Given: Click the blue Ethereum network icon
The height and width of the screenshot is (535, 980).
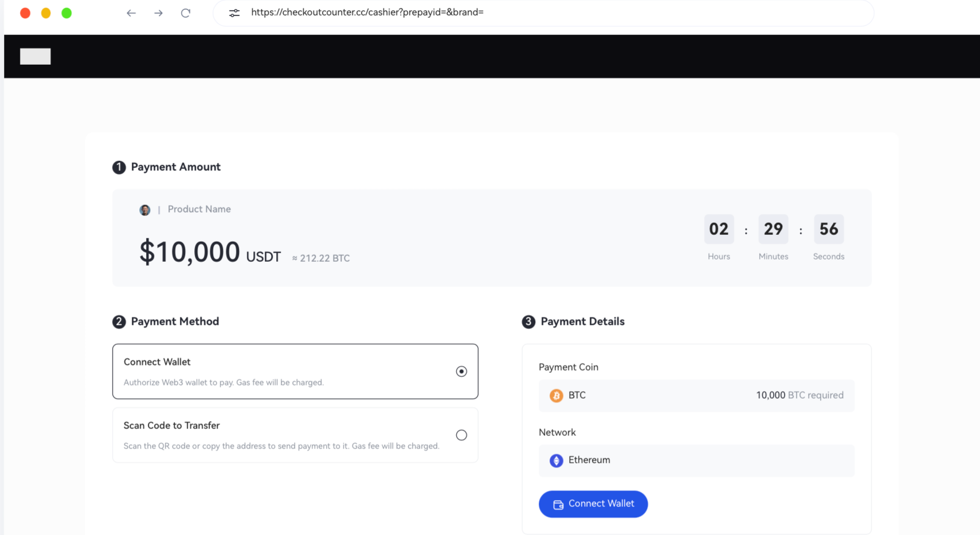Looking at the screenshot, I should click(x=556, y=461).
